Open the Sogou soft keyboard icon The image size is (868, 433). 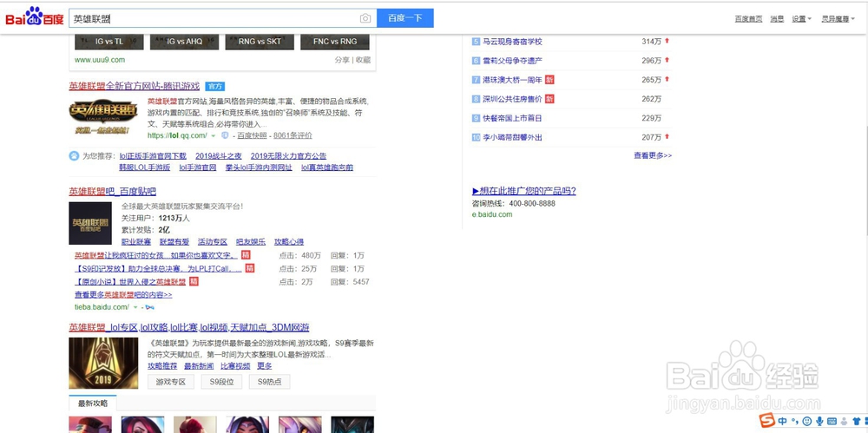pos(832,421)
